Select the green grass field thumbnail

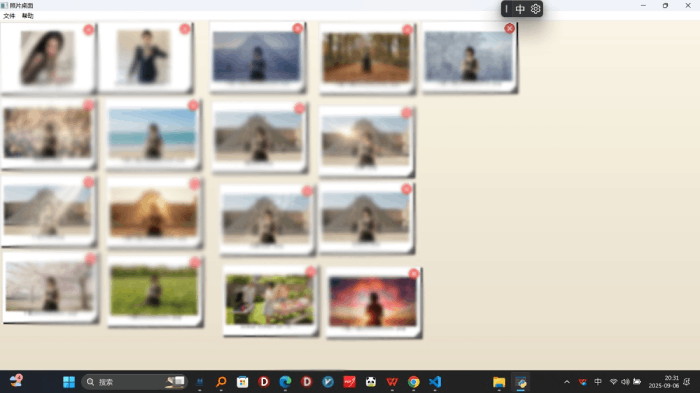point(154,290)
